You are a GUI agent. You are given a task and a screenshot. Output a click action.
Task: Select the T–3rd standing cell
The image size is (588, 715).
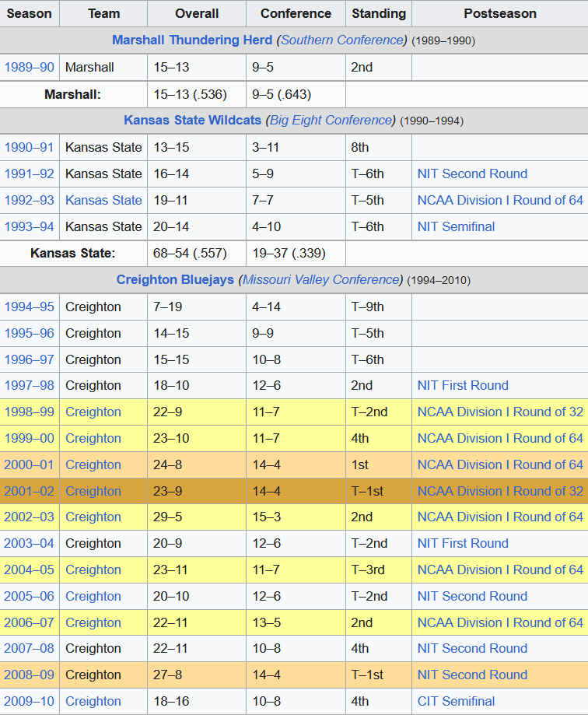click(x=379, y=570)
